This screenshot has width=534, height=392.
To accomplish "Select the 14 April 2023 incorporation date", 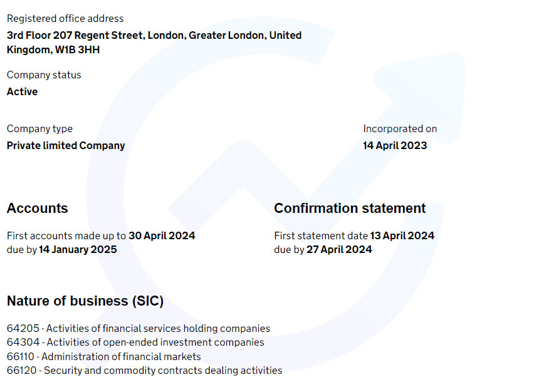I will point(395,145).
